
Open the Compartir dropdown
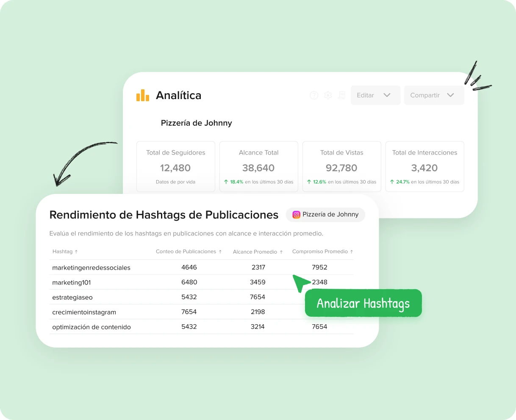coord(434,95)
